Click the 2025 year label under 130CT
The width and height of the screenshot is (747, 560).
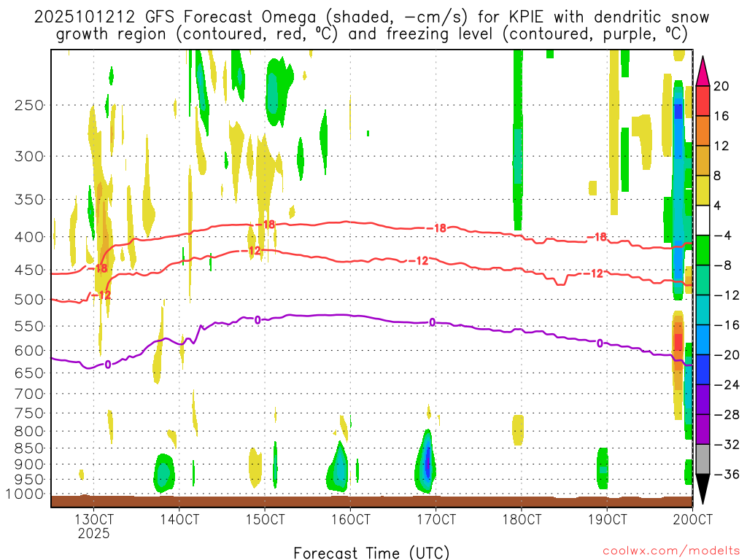coord(94,533)
